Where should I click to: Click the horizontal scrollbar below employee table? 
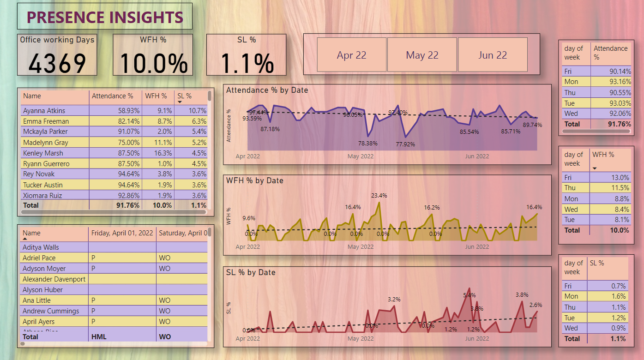tap(114, 212)
